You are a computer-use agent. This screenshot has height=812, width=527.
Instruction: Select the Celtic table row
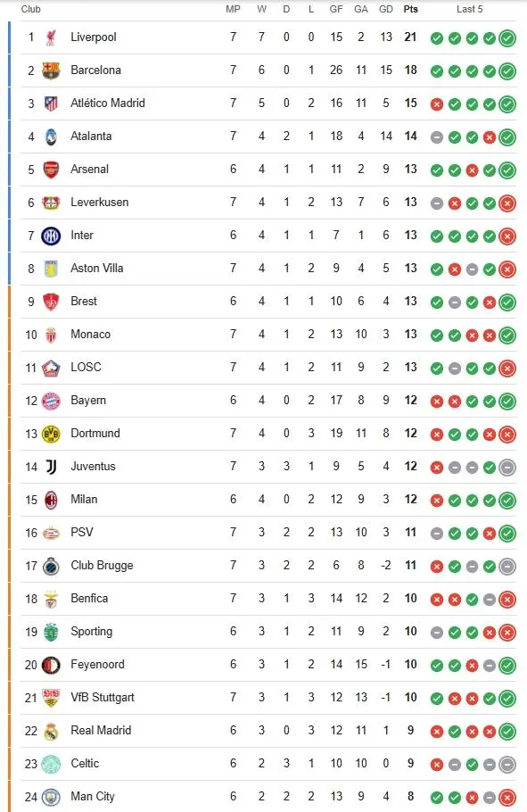(x=268, y=763)
